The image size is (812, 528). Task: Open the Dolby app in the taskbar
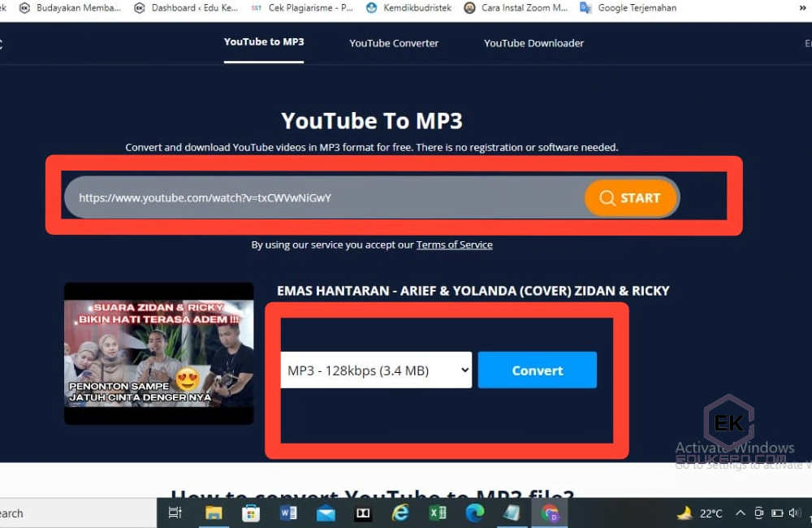coord(362,513)
